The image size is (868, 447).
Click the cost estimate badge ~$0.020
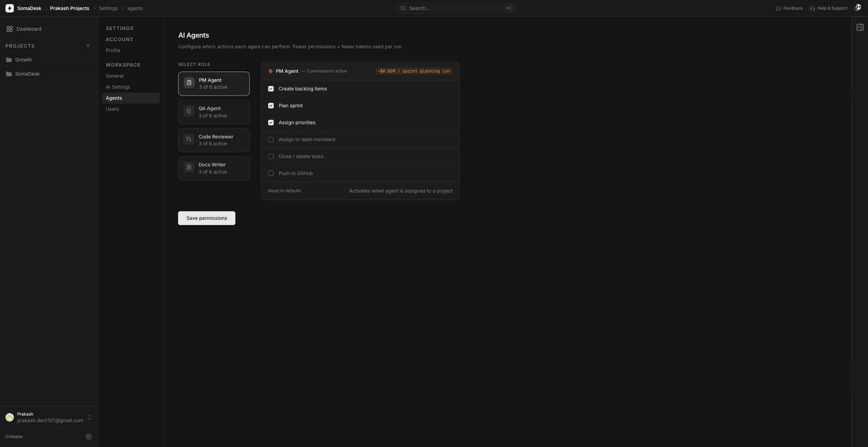pyautogui.click(x=413, y=71)
